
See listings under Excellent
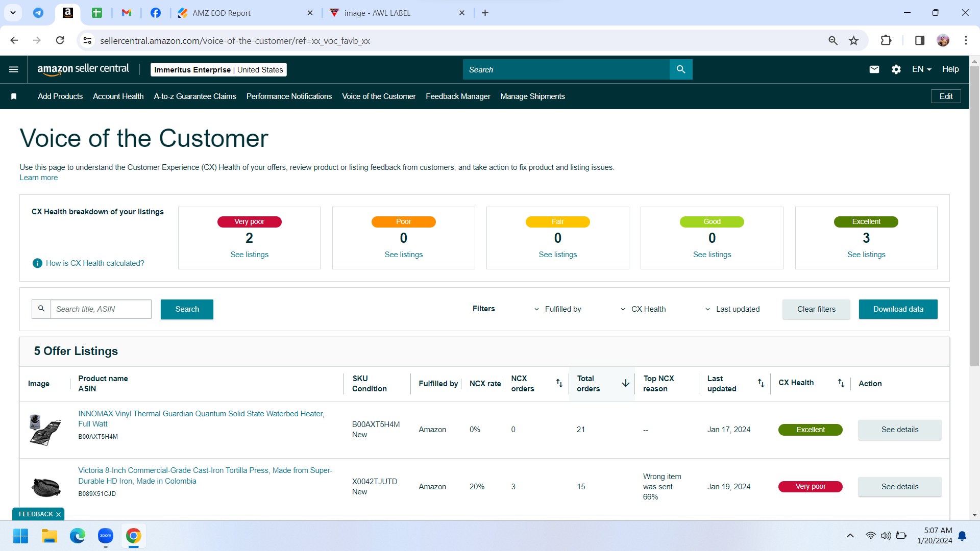[866, 255]
